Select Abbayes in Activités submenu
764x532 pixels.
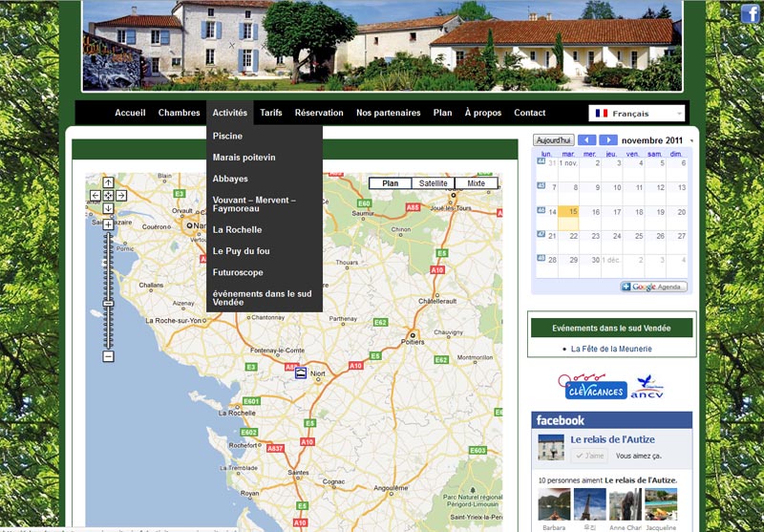tap(265, 179)
